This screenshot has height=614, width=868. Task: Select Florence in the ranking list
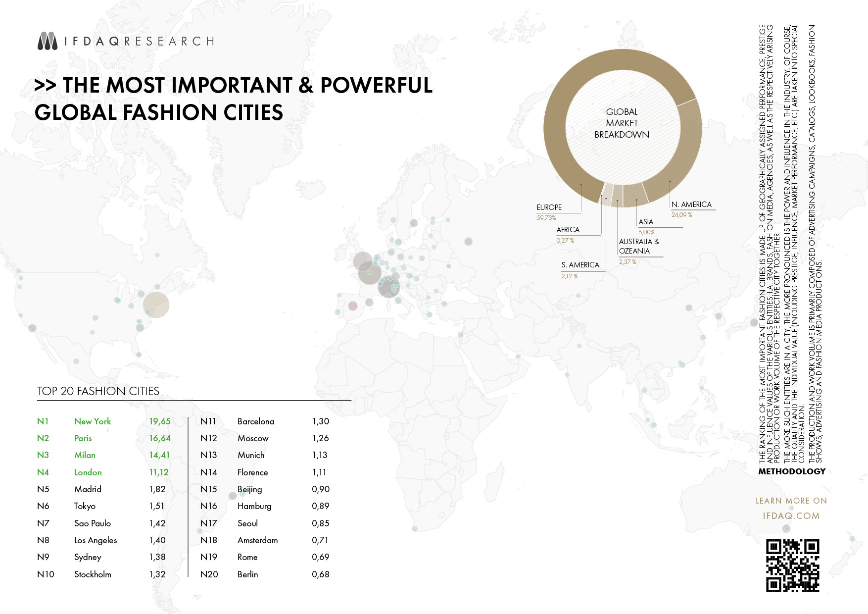coord(252,472)
